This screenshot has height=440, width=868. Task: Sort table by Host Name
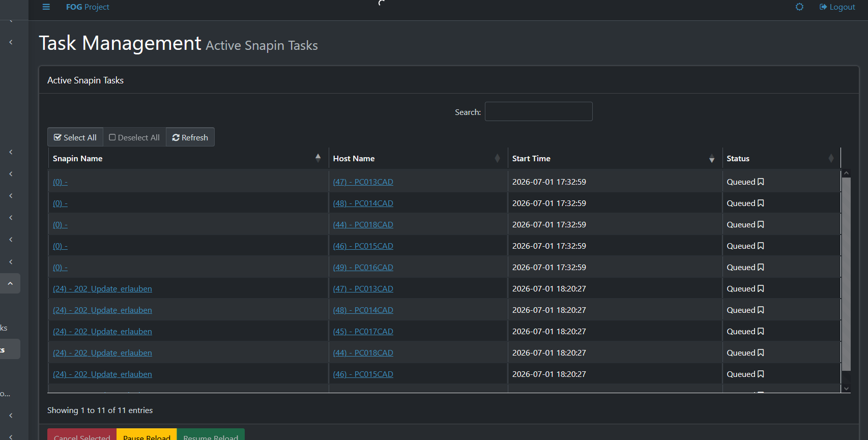pos(354,159)
